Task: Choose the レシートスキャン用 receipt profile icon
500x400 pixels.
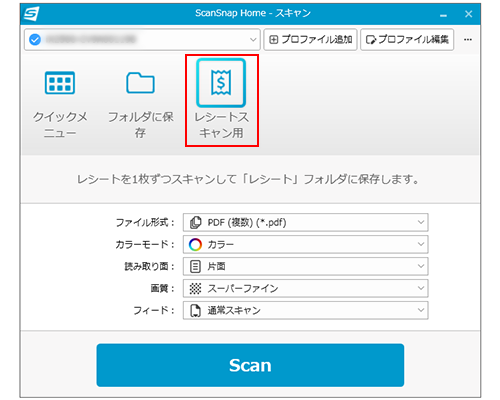Action: (x=221, y=83)
